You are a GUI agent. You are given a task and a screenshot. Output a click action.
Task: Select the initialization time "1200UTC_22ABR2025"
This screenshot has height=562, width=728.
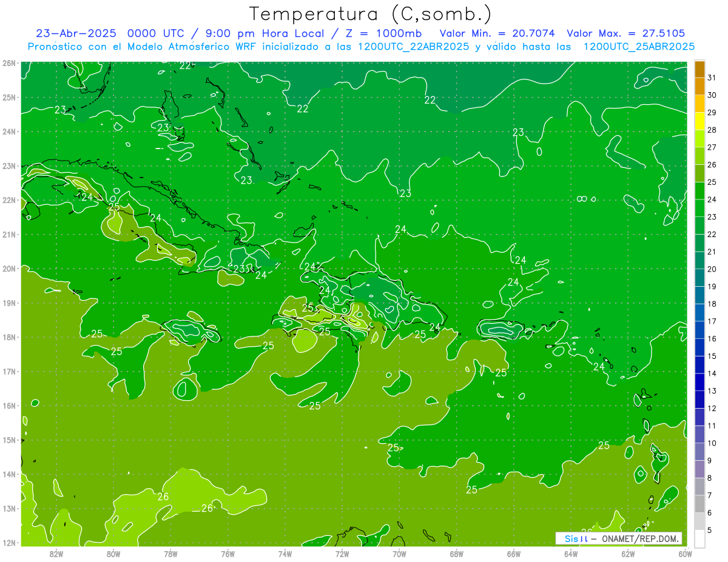click(413, 46)
